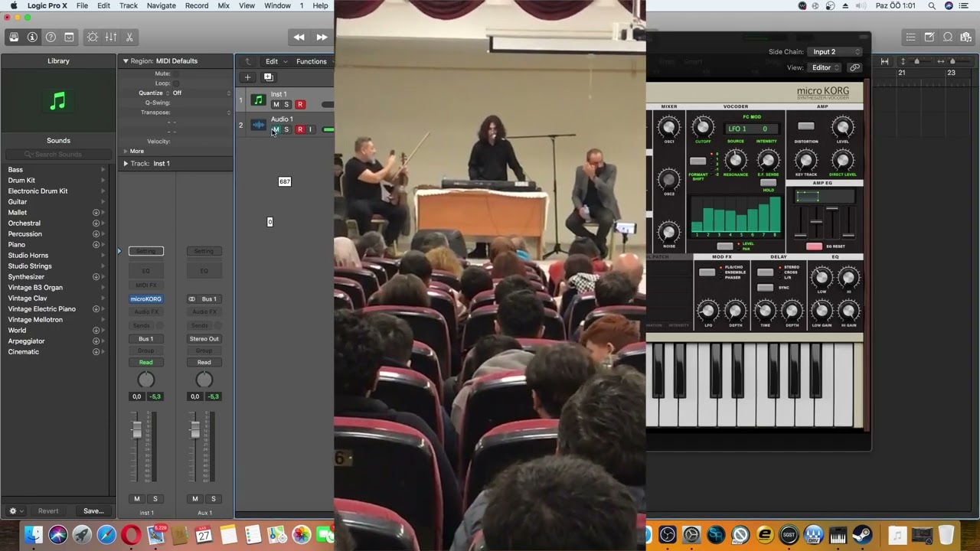The width and height of the screenshot is (980, 551).
Task: Mute the Inst 1 track
Action: [x=276, y=105]
